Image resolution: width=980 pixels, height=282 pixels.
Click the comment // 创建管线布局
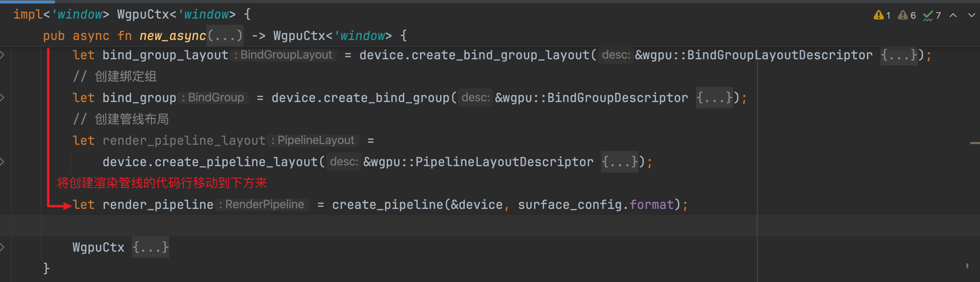click(121, 119)
